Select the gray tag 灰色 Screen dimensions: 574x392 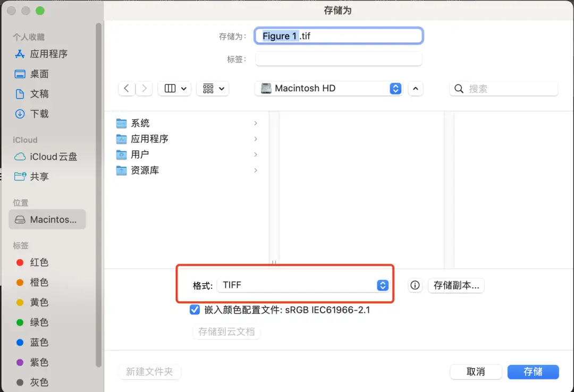click(32, 382)
